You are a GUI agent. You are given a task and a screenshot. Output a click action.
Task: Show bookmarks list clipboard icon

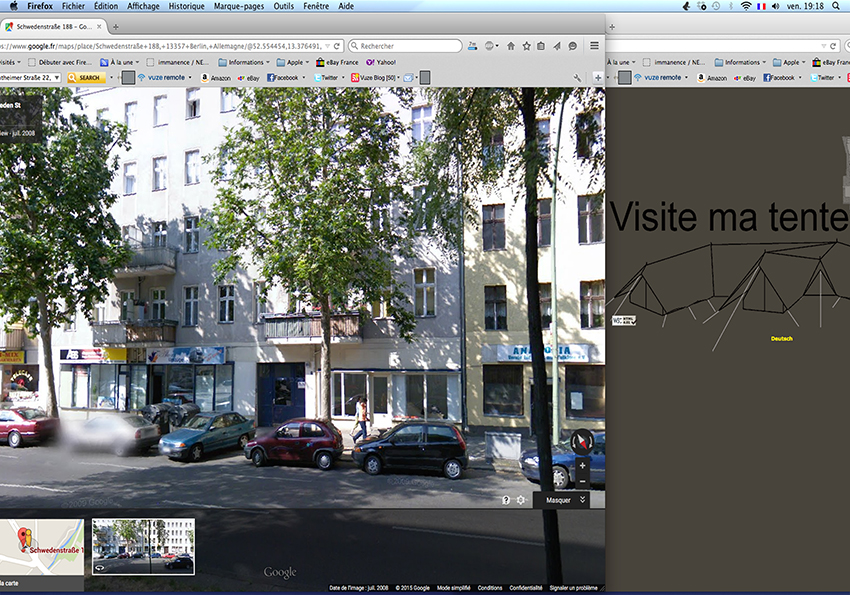coord(541,46)
